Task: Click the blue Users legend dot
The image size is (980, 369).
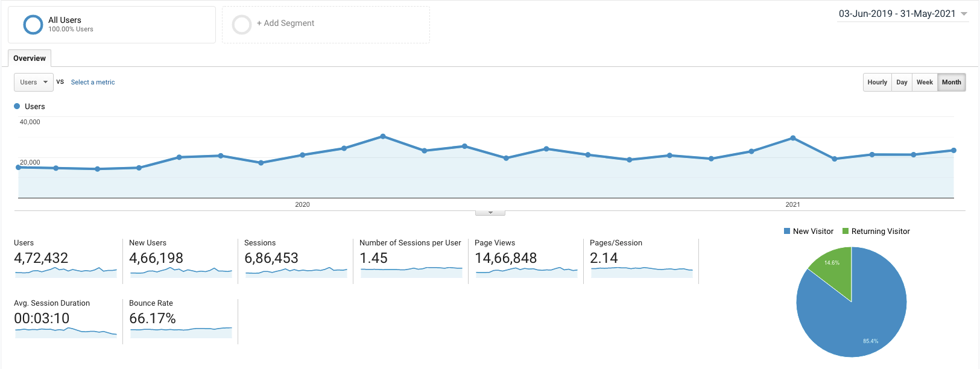Action: [17, 106]
